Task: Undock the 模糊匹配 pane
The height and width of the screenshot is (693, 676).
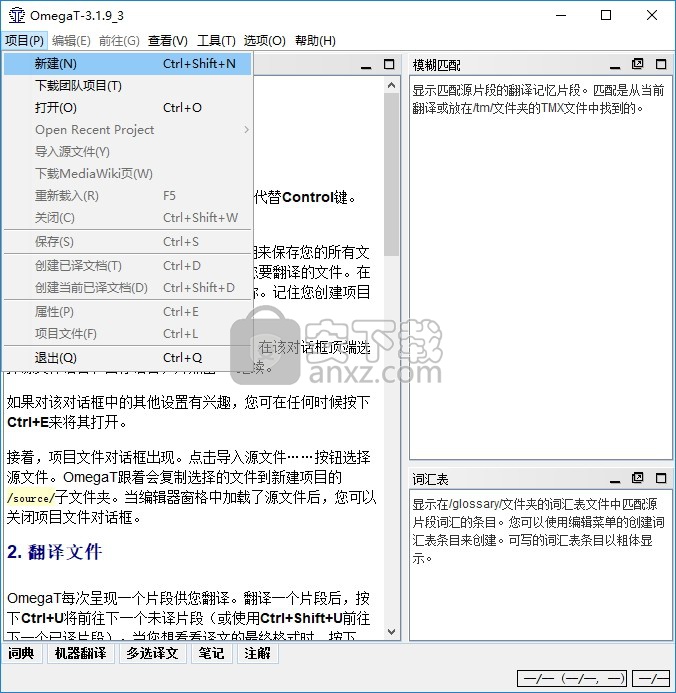Action: pyautogui.click(x=638, y=64)
